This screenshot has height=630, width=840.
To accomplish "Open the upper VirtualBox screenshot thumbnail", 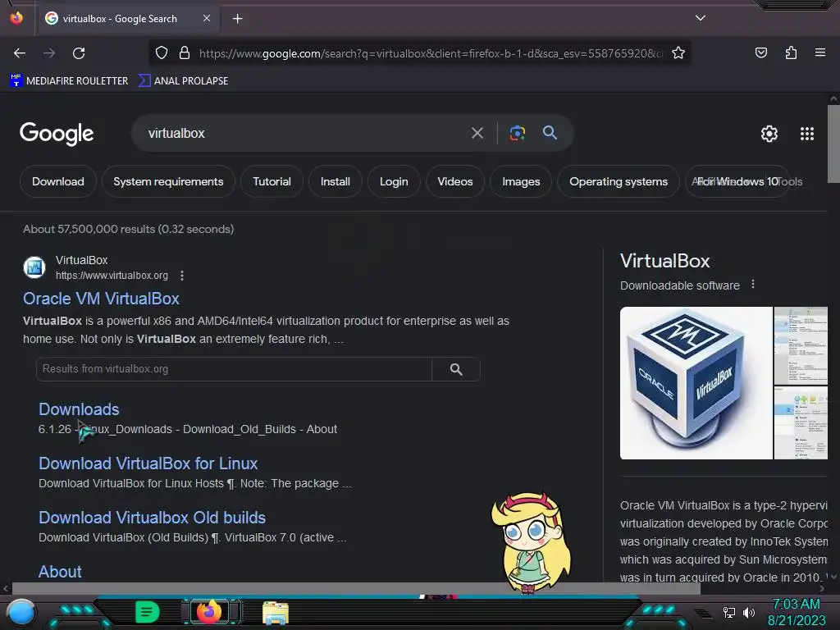I will [x=801, y=345].
